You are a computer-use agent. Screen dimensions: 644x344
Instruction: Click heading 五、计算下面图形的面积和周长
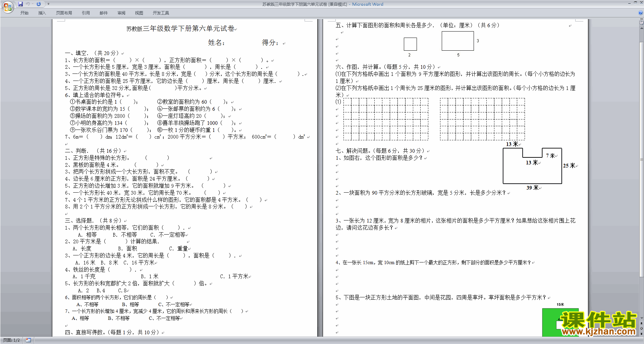point(418,25)
